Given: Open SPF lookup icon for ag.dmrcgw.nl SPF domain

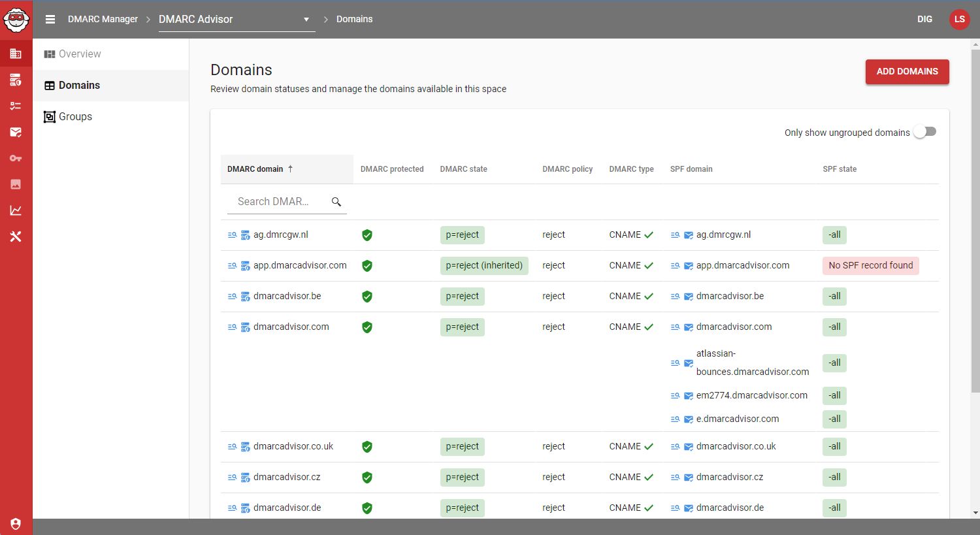Looking at the screenshot, I should pos(675,235).
